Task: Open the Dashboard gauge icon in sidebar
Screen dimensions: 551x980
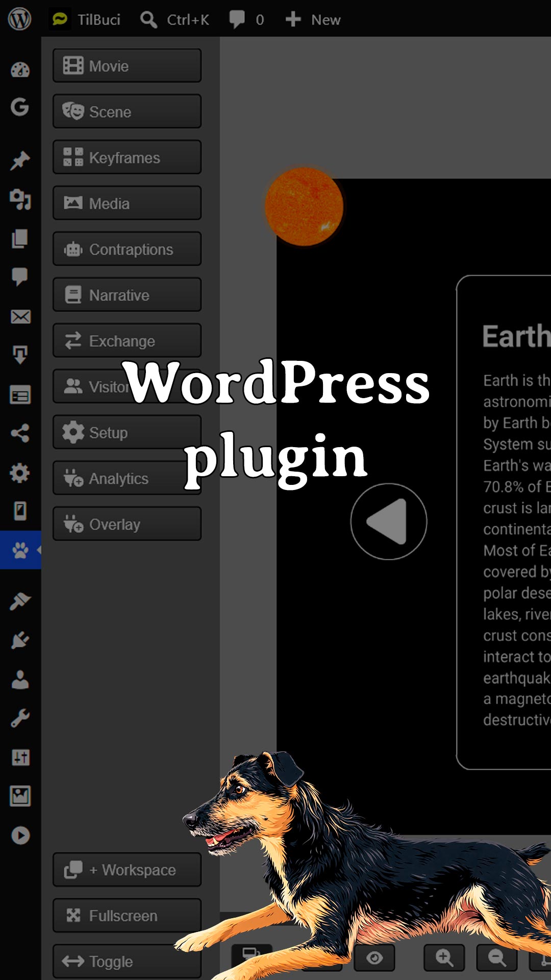Action: pyautogui.click(x=20, y=69)
